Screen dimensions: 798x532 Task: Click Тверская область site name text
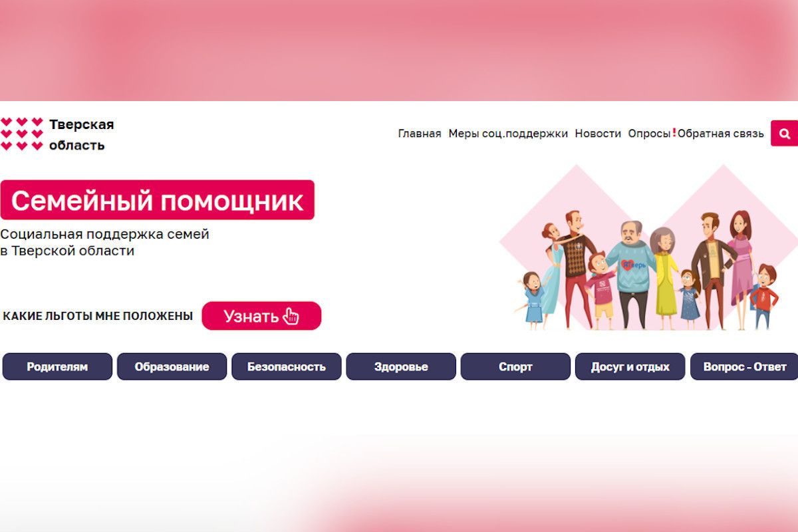click(81, 134)
